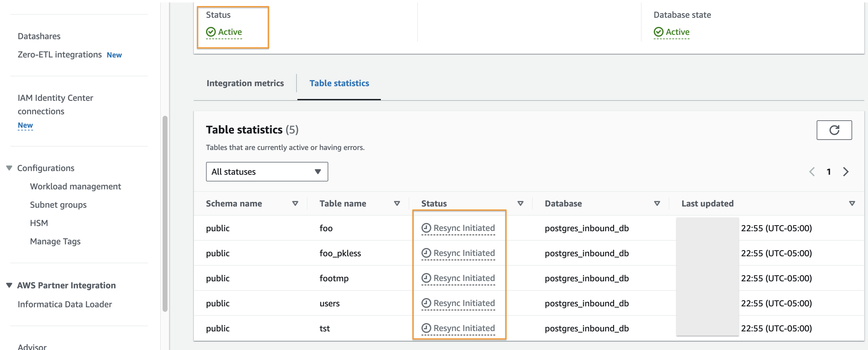
Task: Sort by Database column arrow
Action: 656,203
